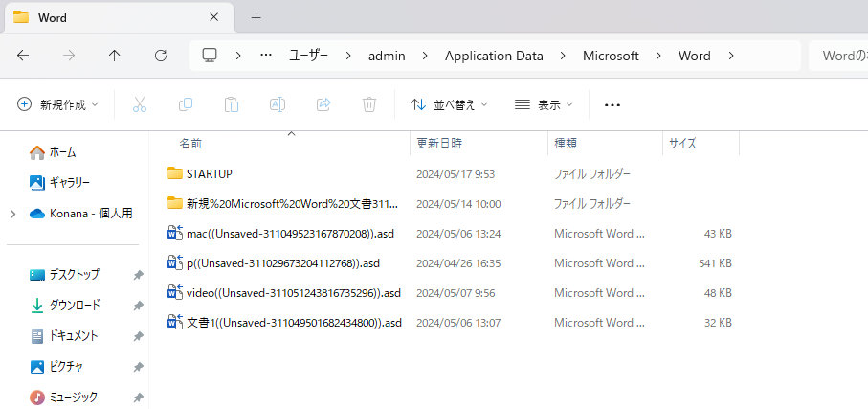Expand chevron after Microsoft breadcrumb
This screenshot has width=868, height=409.
pyautogui.click(x=658, y=56)
